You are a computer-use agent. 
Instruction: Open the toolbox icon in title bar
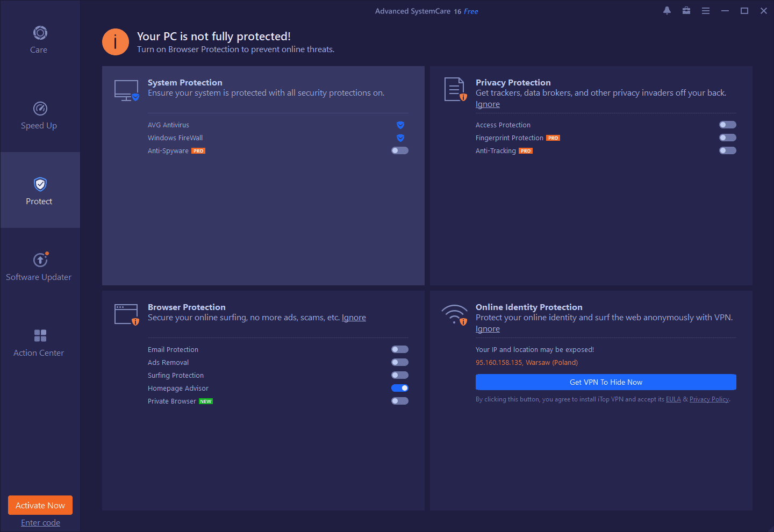686,11
